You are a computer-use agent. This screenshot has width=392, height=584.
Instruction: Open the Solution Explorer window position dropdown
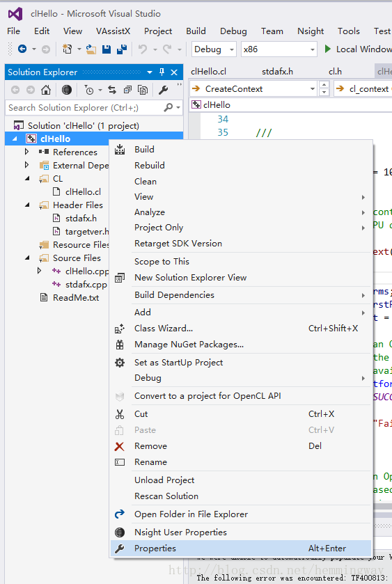click(x=150, y=72)
